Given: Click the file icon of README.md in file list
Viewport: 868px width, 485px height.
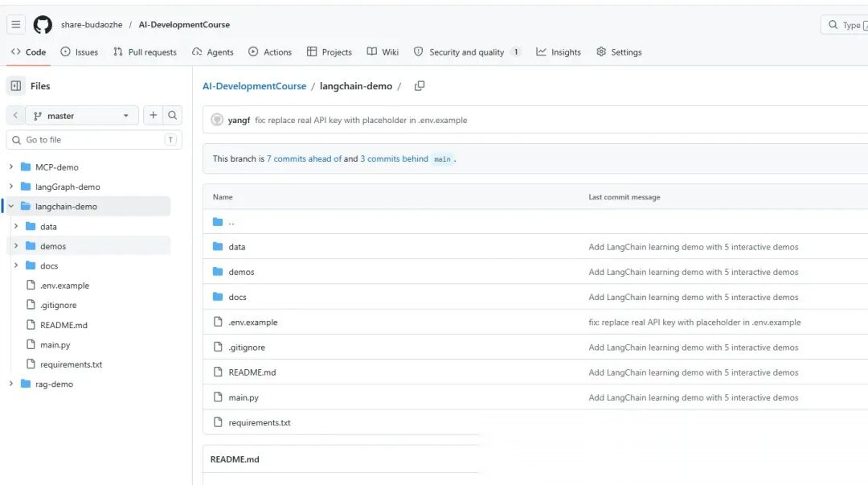Looking at the screenshot, I should [218, 372].
